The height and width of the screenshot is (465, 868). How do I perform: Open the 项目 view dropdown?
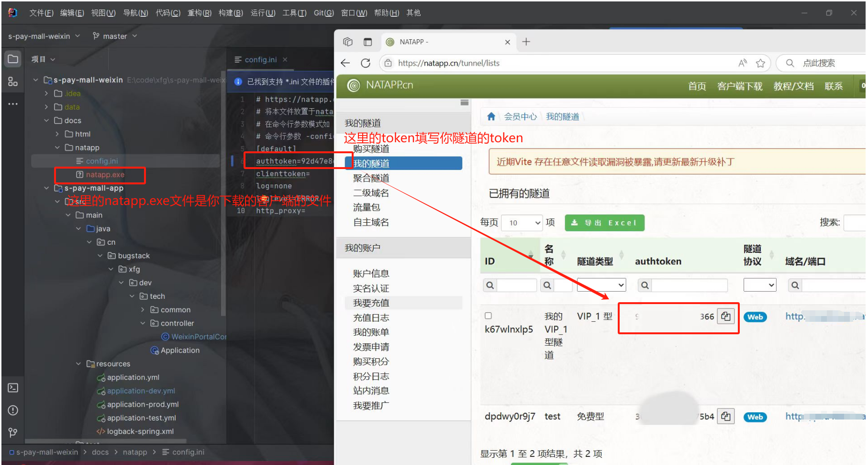[x=43, y=59]
